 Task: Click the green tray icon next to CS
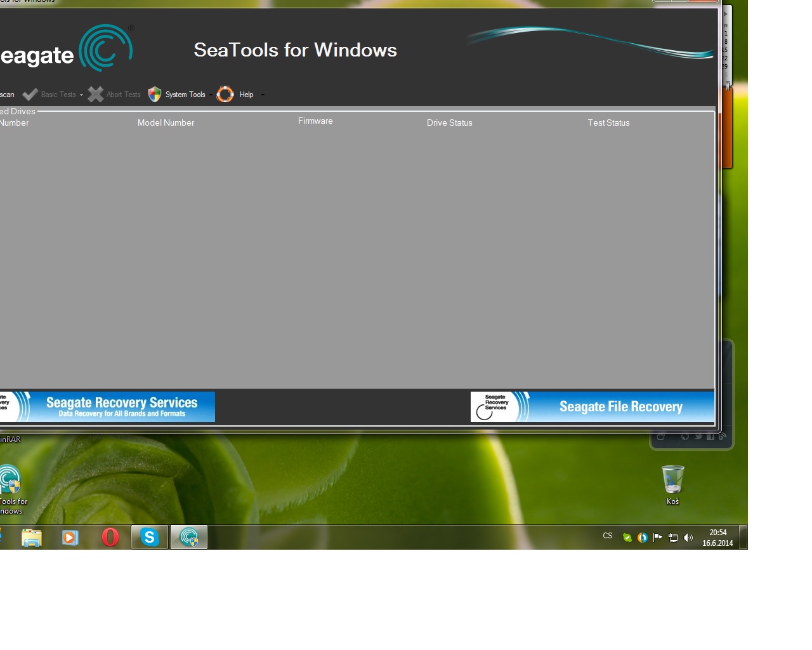627,538
